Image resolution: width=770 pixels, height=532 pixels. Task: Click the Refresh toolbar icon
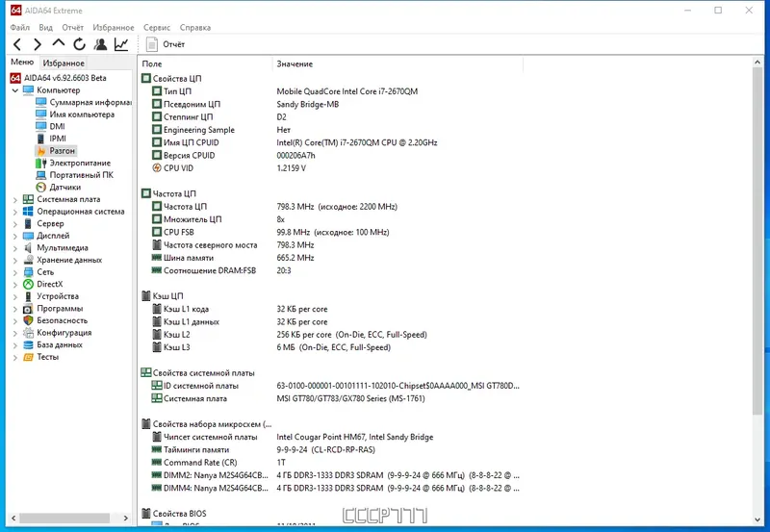[x=79, y=44]
